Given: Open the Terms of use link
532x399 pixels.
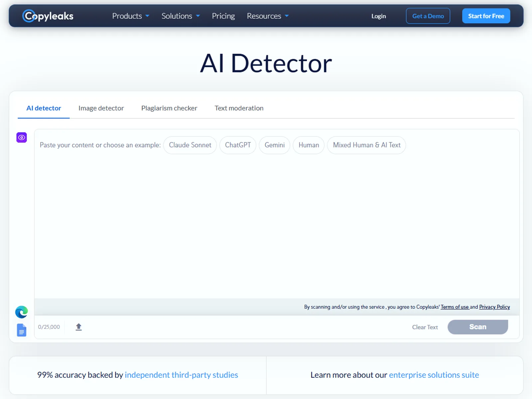Looking at the screenshot, I should 455,307.
